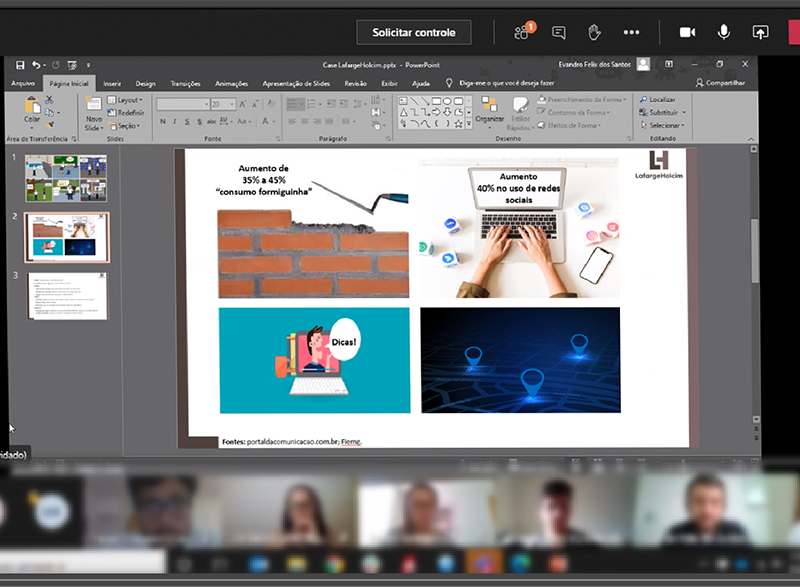Open the Teams participants panel icon
This screenshot has height=587, width=800.
tap(523, 33)
